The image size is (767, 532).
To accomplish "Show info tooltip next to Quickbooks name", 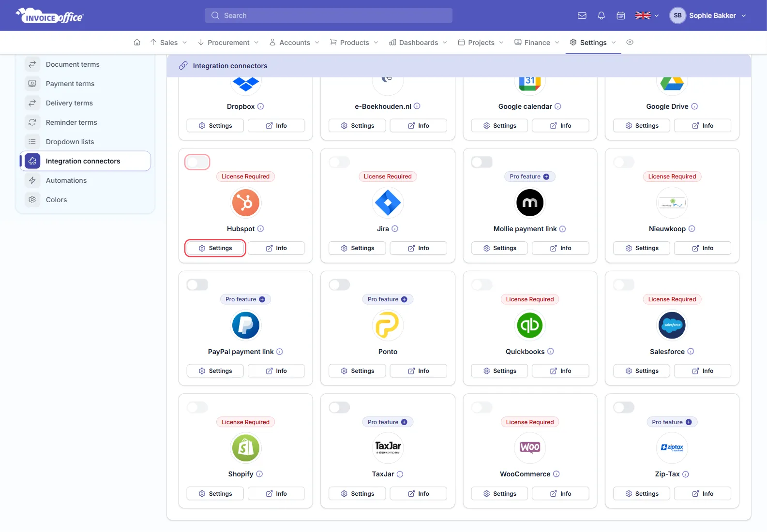I will [x=551, y=352].
